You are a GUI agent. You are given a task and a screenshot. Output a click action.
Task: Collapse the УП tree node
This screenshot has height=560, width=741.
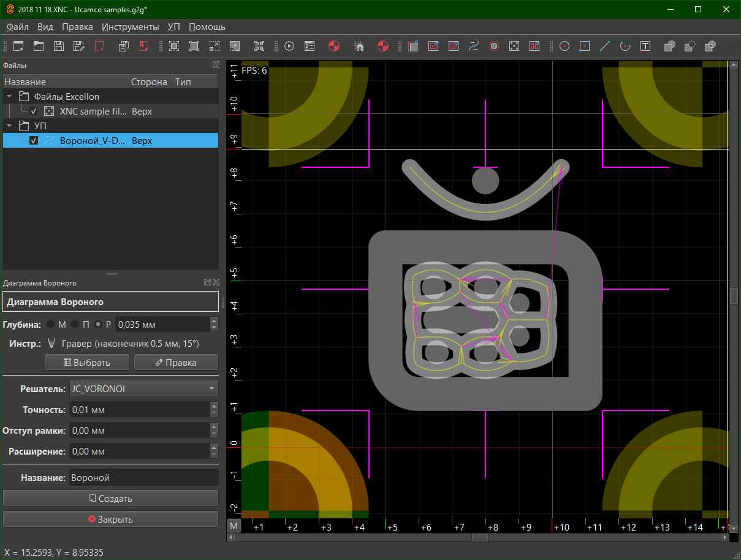tap(9, 126)
